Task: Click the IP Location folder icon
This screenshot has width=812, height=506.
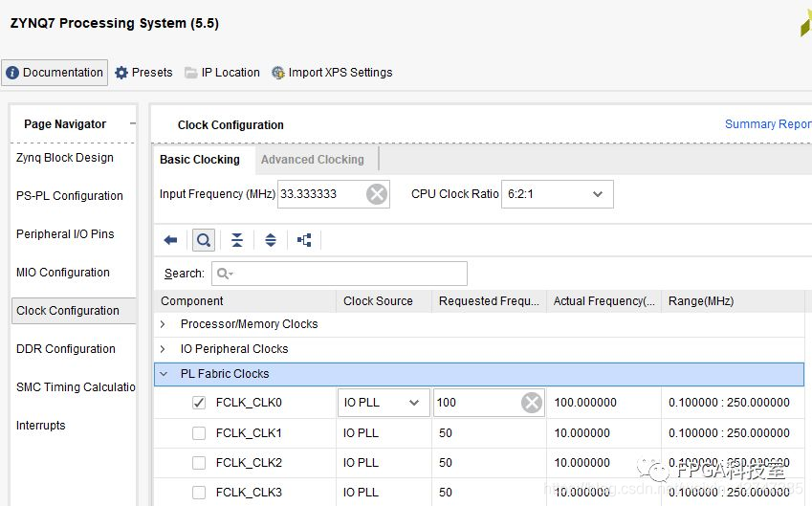Action: pyautogui.click(x=191, y=73)
